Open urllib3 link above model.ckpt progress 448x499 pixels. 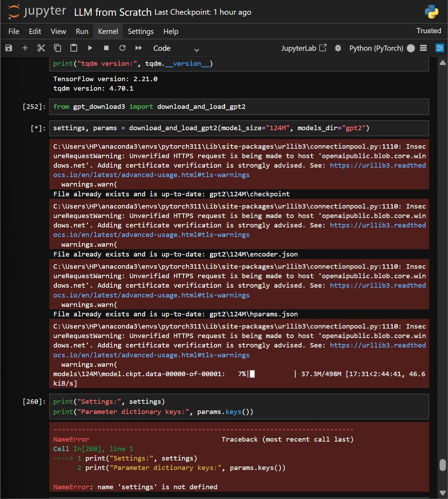tap(239, 350)
